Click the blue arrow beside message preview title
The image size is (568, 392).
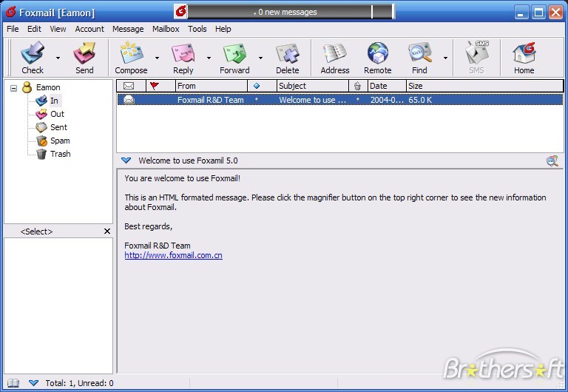(x=126, y=160)
